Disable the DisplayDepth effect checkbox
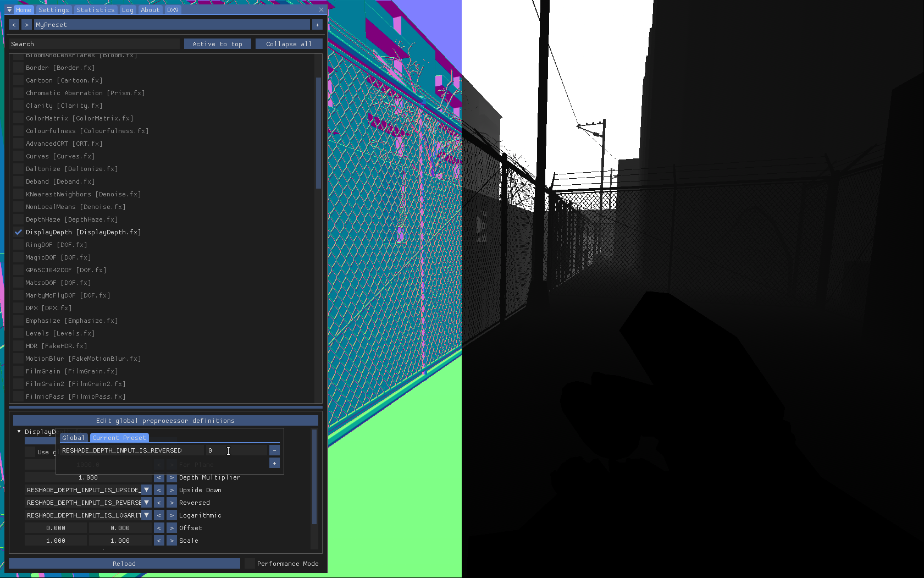924x578 pixels. [18, 232]
